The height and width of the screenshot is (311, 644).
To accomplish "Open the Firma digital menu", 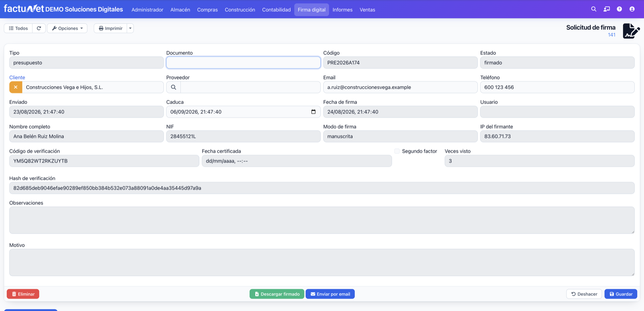I will pos(312,10).
